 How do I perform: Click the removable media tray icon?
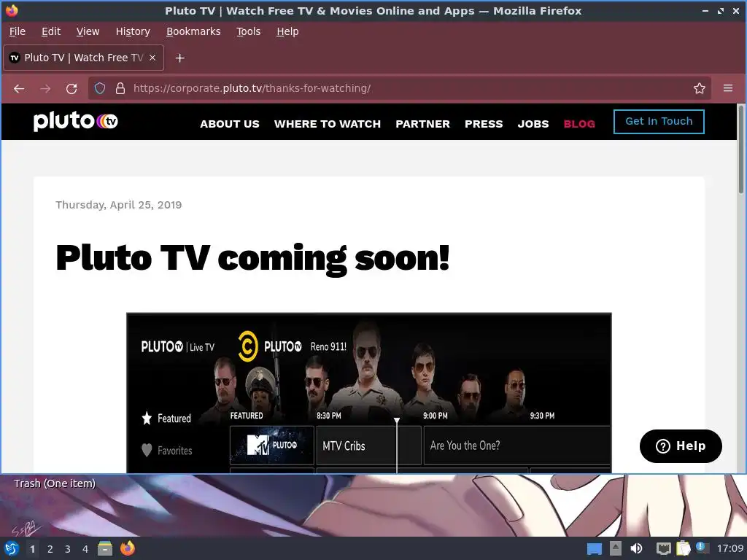(616, 548)
